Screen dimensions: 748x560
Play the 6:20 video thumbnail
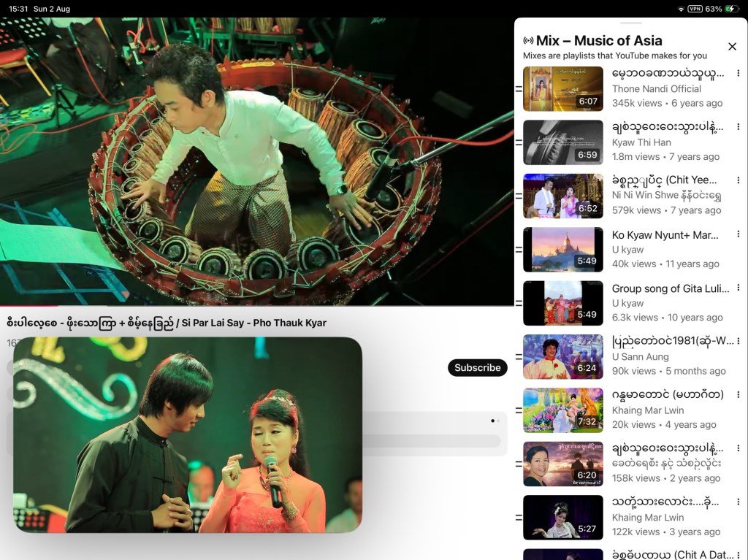pos(563,464)
